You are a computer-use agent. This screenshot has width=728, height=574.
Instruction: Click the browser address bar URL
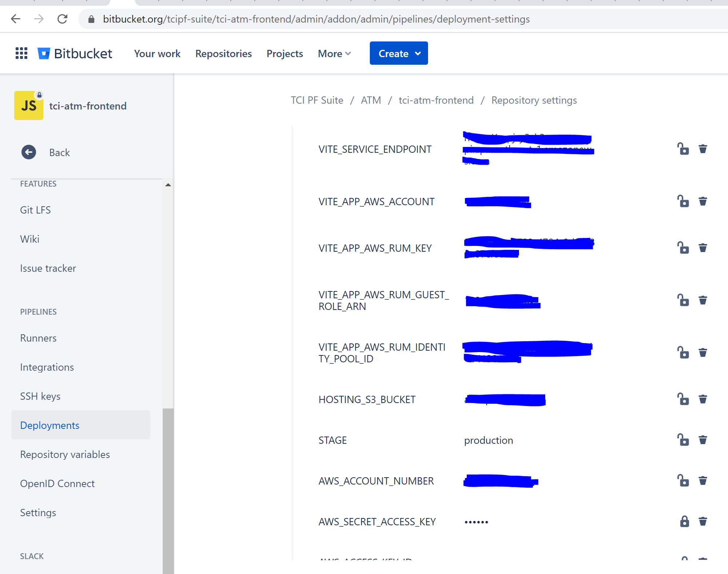pos(316,19)
